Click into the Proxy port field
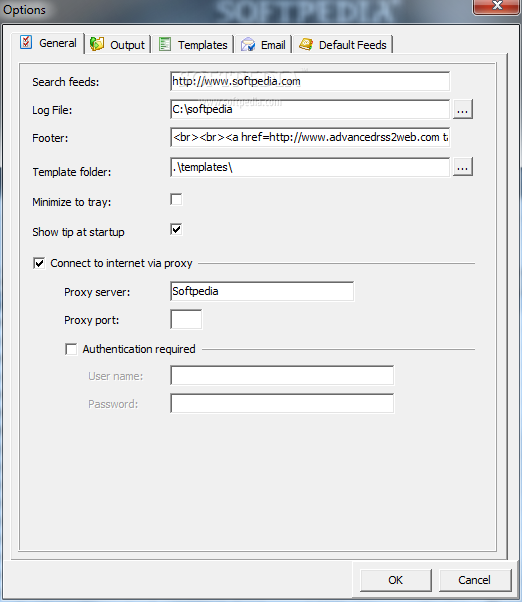The height and width of the screenshot is (602, 522). (x=186, y=319)
